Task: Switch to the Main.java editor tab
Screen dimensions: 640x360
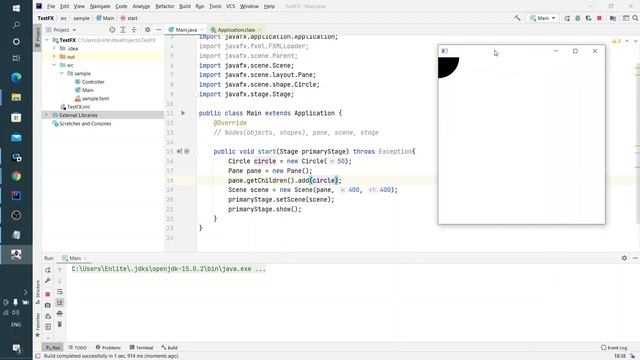Action: (186, 30)
